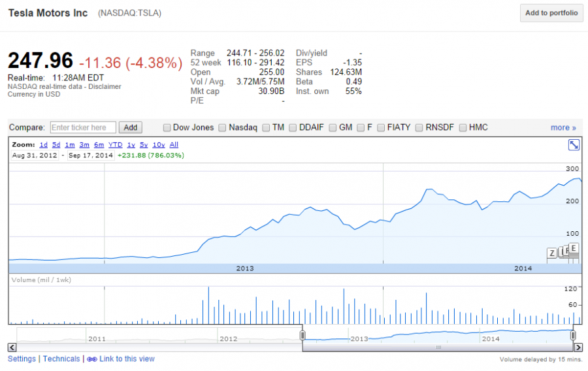Open the Technicals link
The image size is (588, 371).
[x=61, y=359]
